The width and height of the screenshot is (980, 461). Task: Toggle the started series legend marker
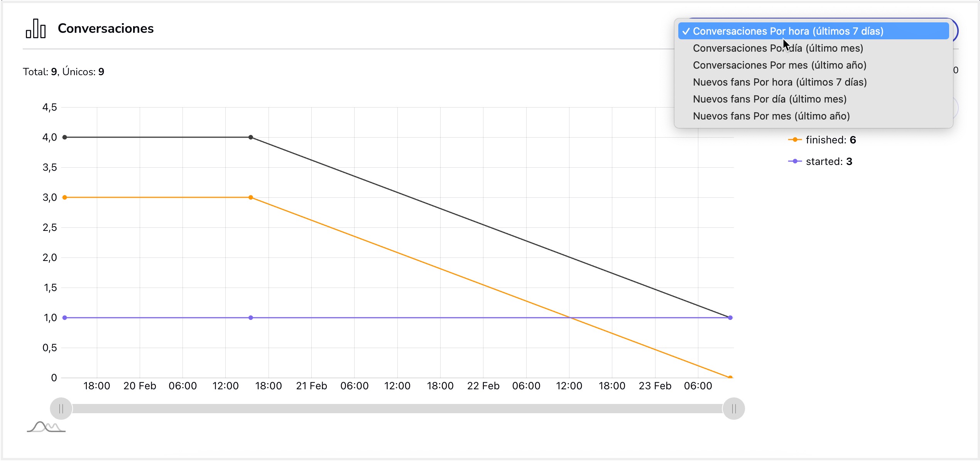tap(795, 162)
